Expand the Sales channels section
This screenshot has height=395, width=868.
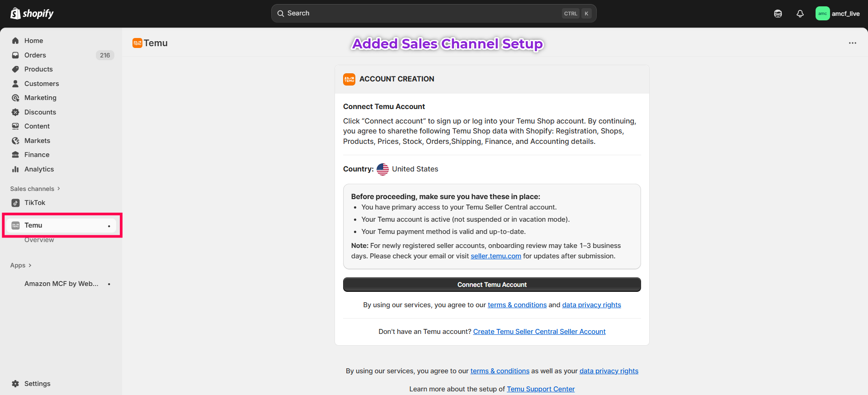[x=35, y=189]
